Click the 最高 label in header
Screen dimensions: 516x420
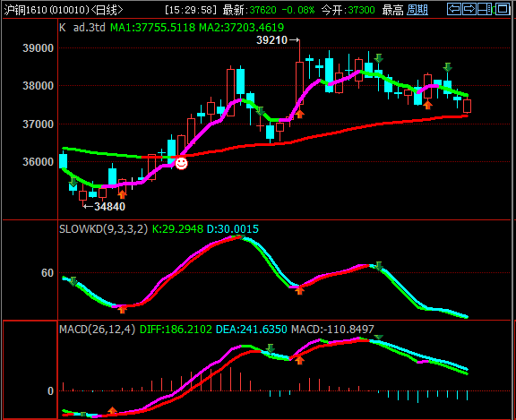tap(392, 10)
